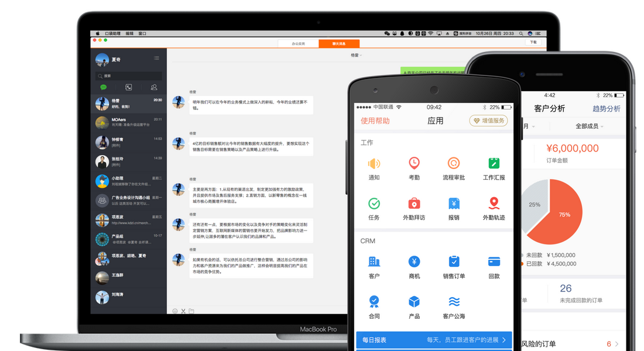Open the MOAers conversation
The height and width of the screenshot is (351, 644).
(129, 123)
